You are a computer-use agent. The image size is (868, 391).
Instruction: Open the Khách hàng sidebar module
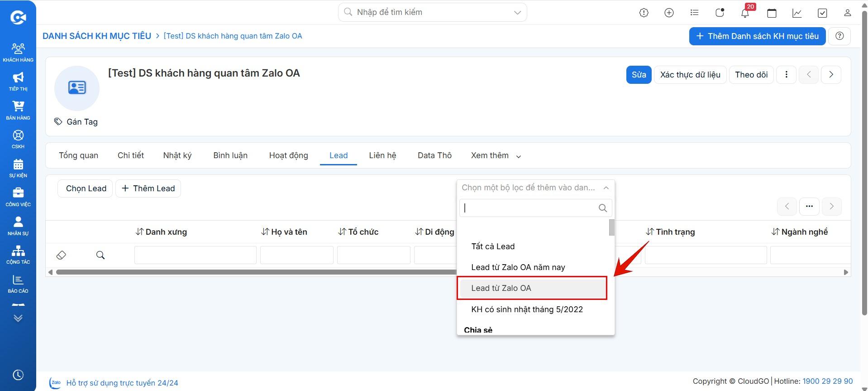18,52
